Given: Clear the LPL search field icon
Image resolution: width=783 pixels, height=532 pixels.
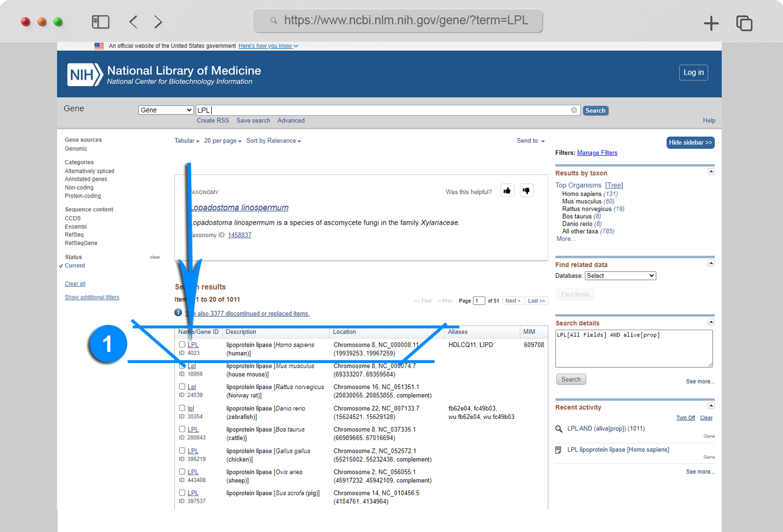Looking at the screenshot, I should [574, 110].
